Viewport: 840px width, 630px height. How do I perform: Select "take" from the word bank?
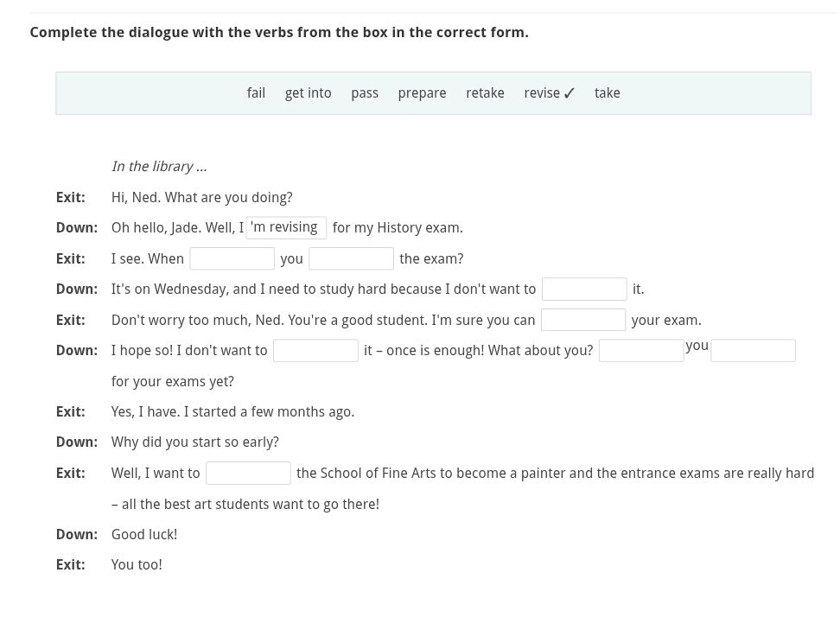coord(607,92)
